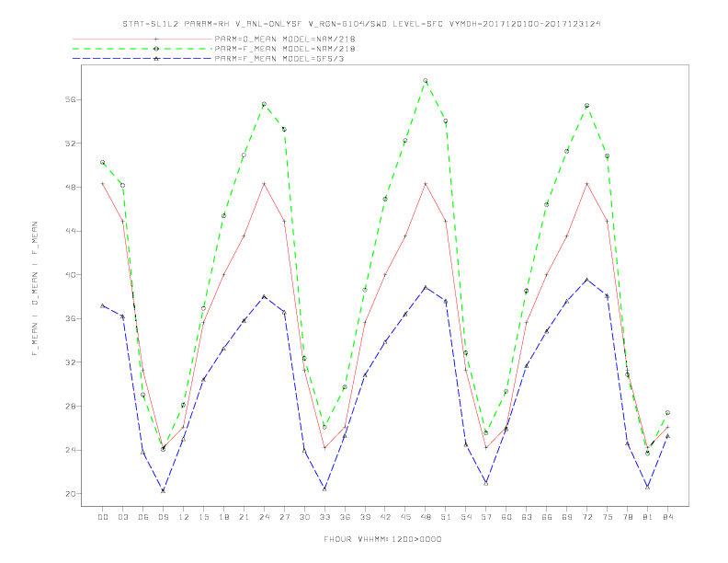Click x-axis tick label 21
This screenshot has width=728, height=563.
click(x=244, y=517)
